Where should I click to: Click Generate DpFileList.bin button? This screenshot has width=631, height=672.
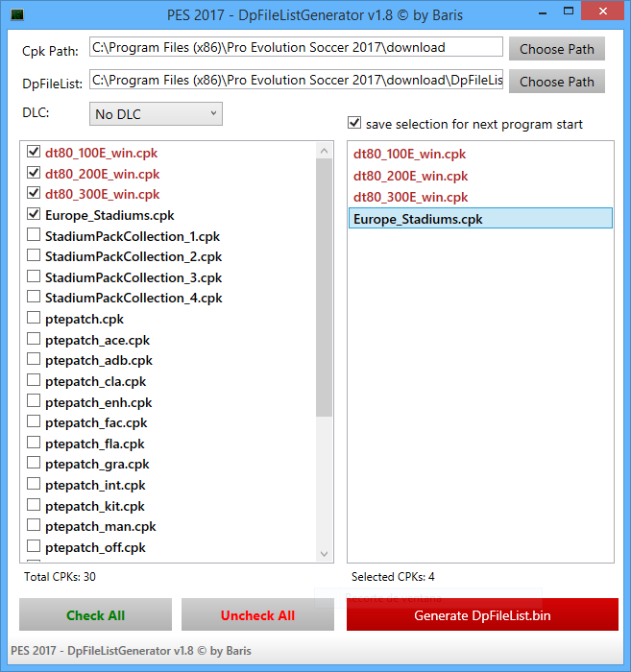tap(482, 615)
